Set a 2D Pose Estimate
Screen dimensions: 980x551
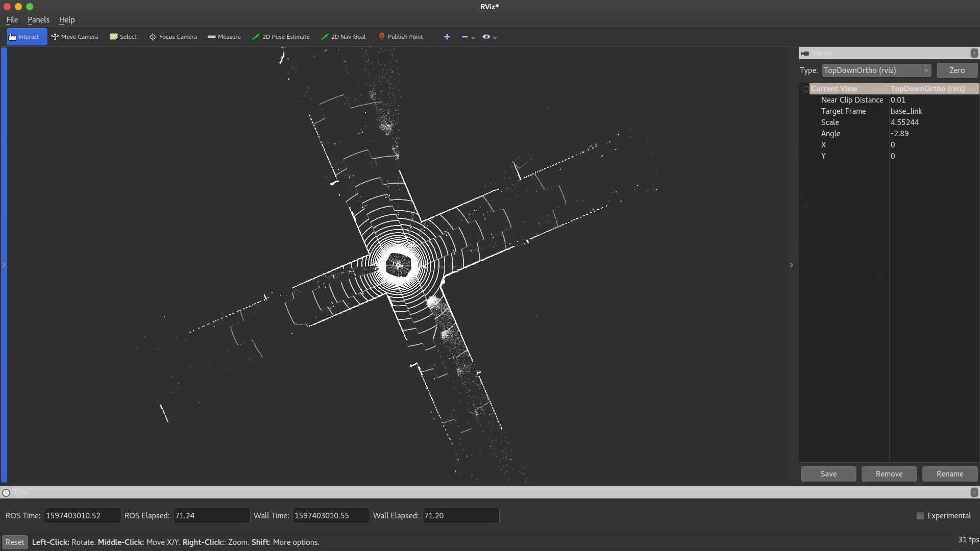point(281,36)
